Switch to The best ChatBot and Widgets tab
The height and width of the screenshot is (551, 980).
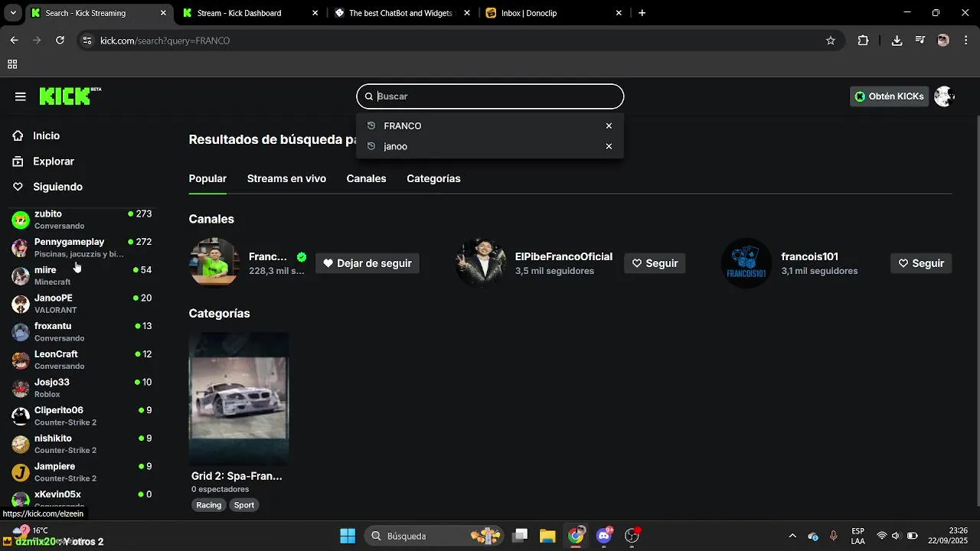(400, 13)
